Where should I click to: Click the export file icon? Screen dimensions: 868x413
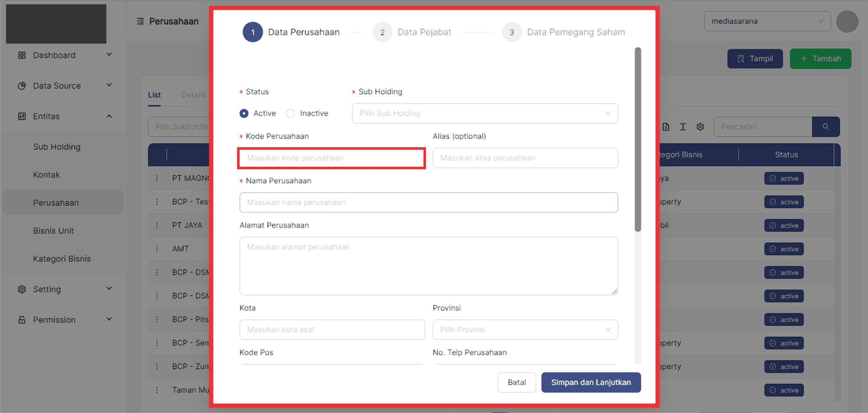666,127
